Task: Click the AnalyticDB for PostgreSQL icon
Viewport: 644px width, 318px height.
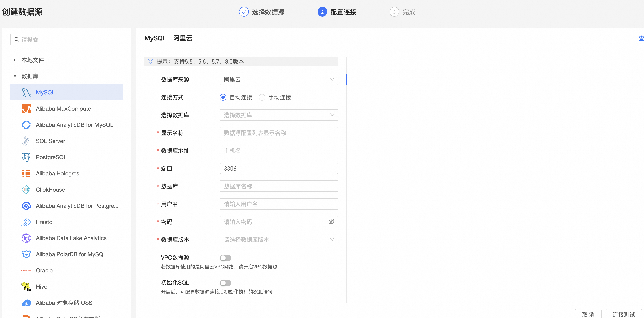Action: coord(26,206)
